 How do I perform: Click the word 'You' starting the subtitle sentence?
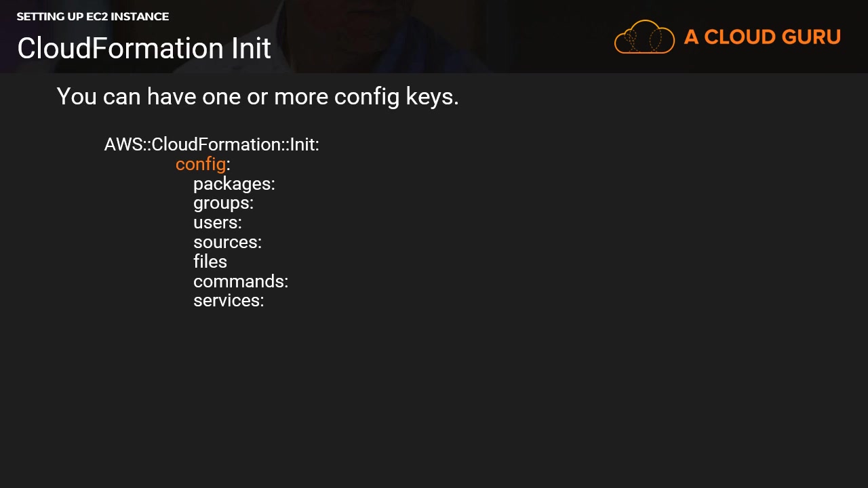pyautogui.click(x=77, y=97)
